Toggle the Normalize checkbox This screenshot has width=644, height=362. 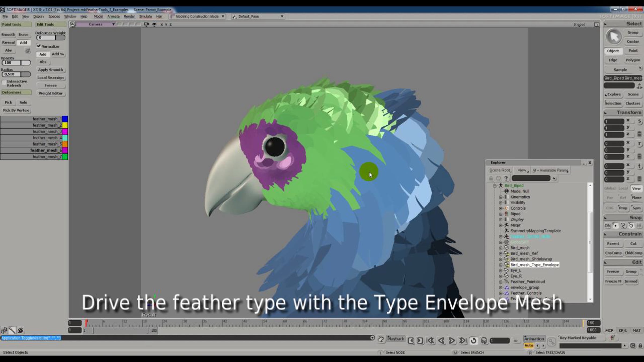point(39,46)
